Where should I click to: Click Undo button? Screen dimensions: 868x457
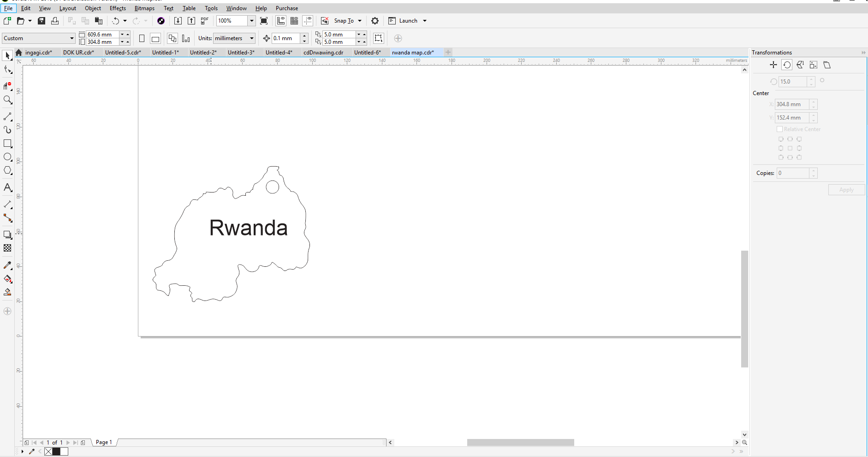115,21
